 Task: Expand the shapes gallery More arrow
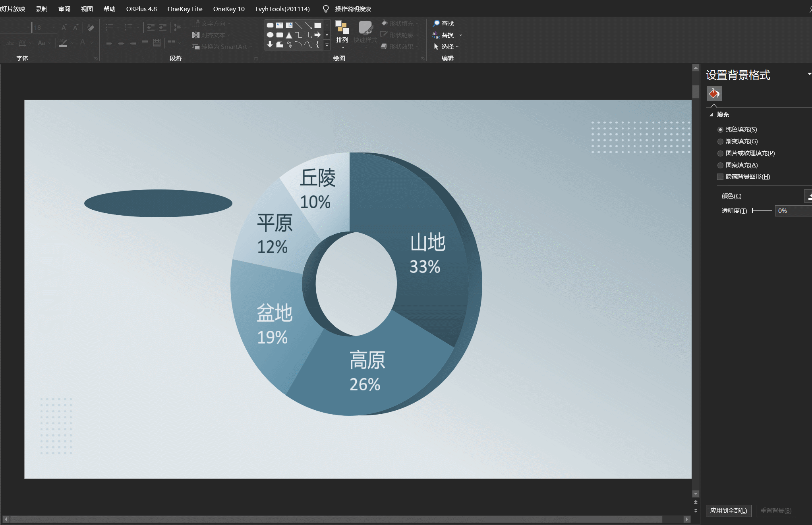click(x=327, y=45)
